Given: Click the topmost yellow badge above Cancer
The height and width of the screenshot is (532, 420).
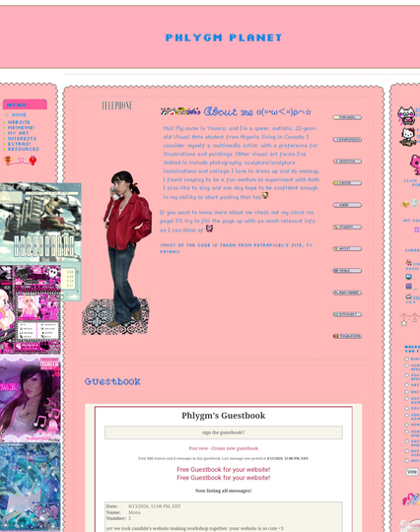Looking at the screenshot, I should (x=347, y=117).
